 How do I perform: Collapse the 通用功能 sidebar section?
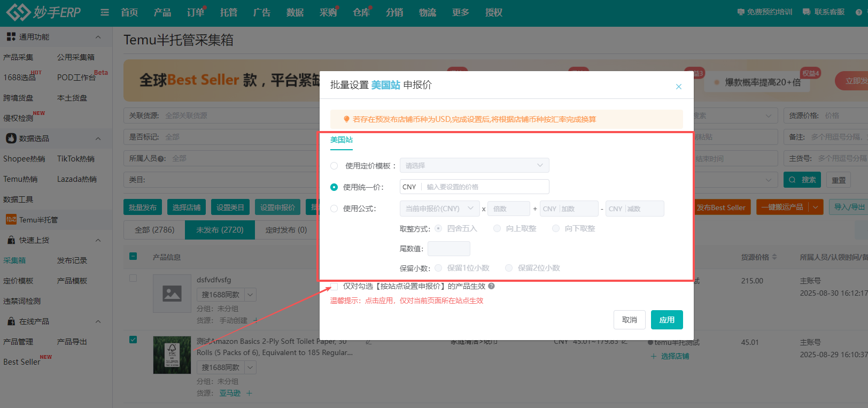[x=98, y=37]
